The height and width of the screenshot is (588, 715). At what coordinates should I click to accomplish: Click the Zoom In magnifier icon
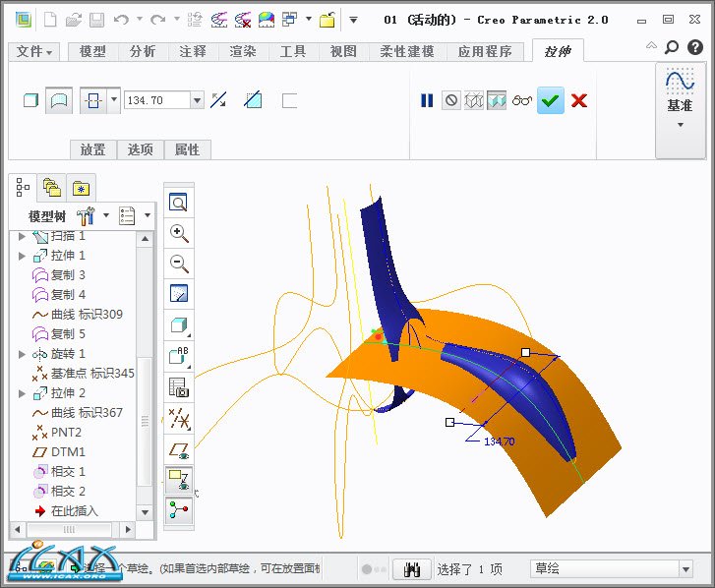[x=178, y=233]
